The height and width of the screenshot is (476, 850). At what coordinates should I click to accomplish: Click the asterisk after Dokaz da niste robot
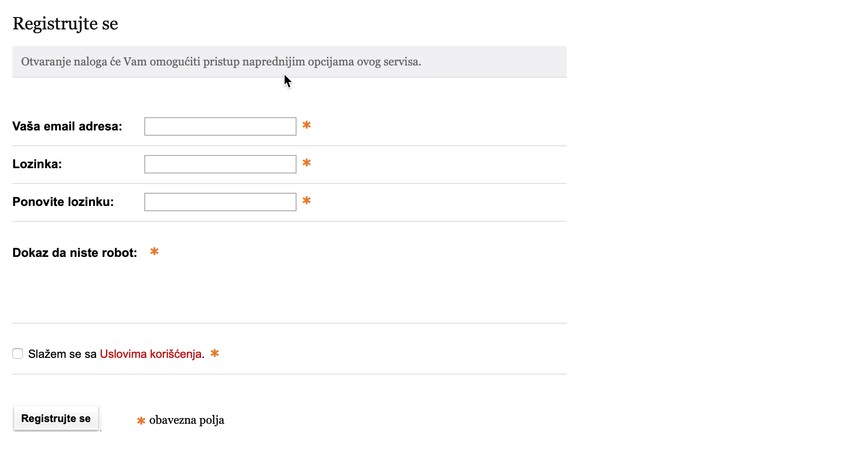(x=154, y=253)
